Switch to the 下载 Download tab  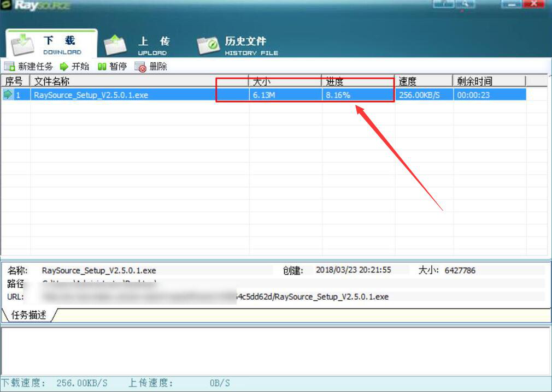click(51, 44)
